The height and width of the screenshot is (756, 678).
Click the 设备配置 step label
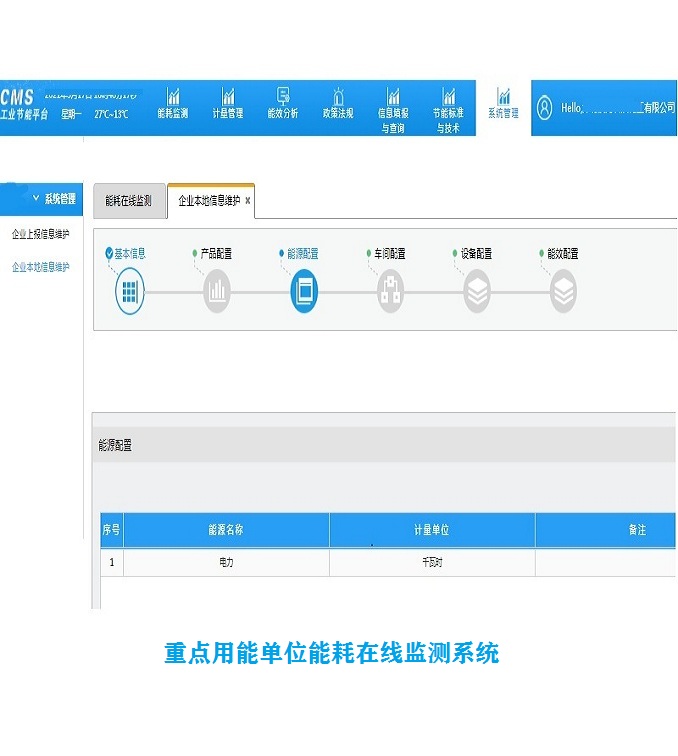pyautogui.click(x=476, y=254)
